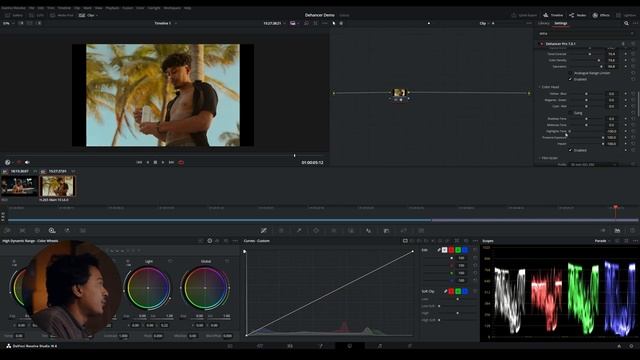Click the Highlights Tone slider handle

pyautogui.click(x=570, y=131)
